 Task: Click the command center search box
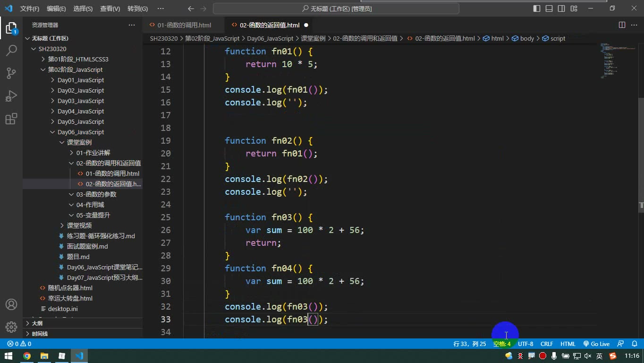pyautogui.click(x=336, y=9)
